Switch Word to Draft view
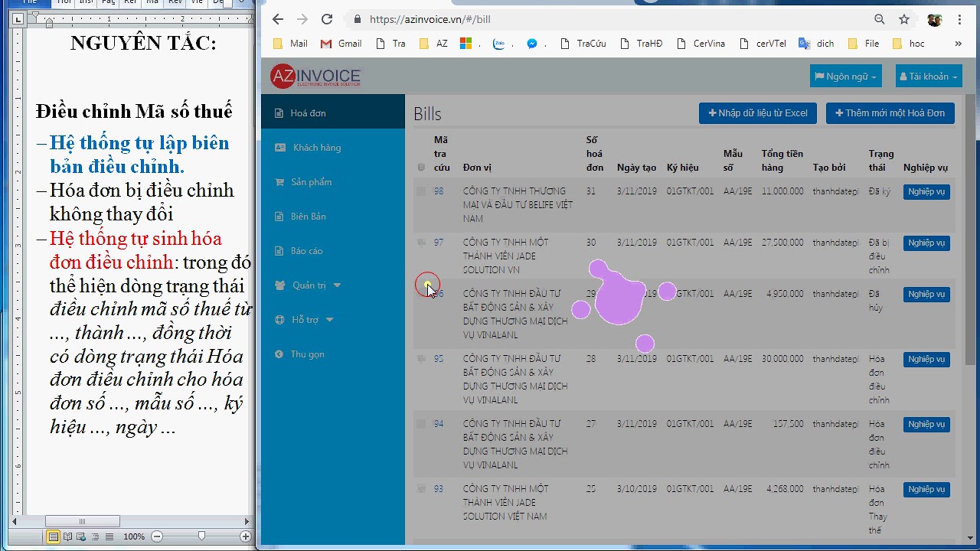Viewport: 980px width, 551px height. [x=109, y=536]
